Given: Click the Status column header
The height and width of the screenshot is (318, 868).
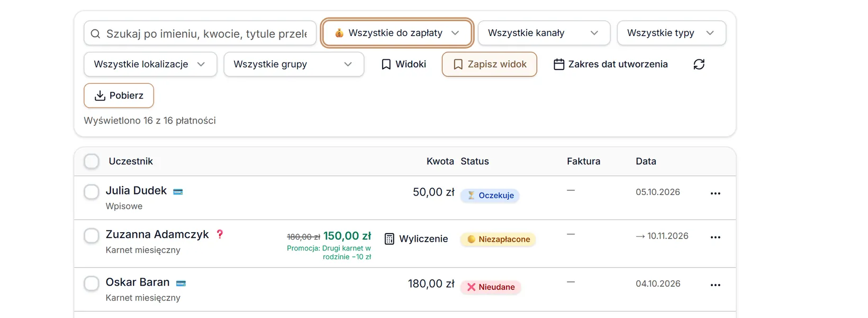Looking at the screenshot, I should (475, 161).
